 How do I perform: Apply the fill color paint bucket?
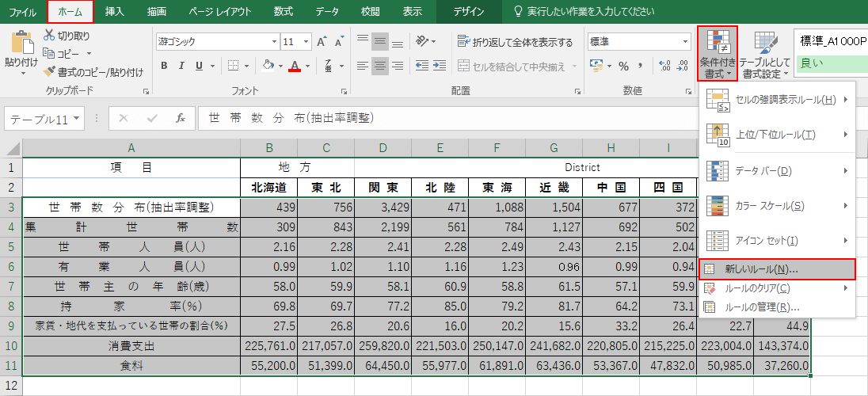pos(268,66)
